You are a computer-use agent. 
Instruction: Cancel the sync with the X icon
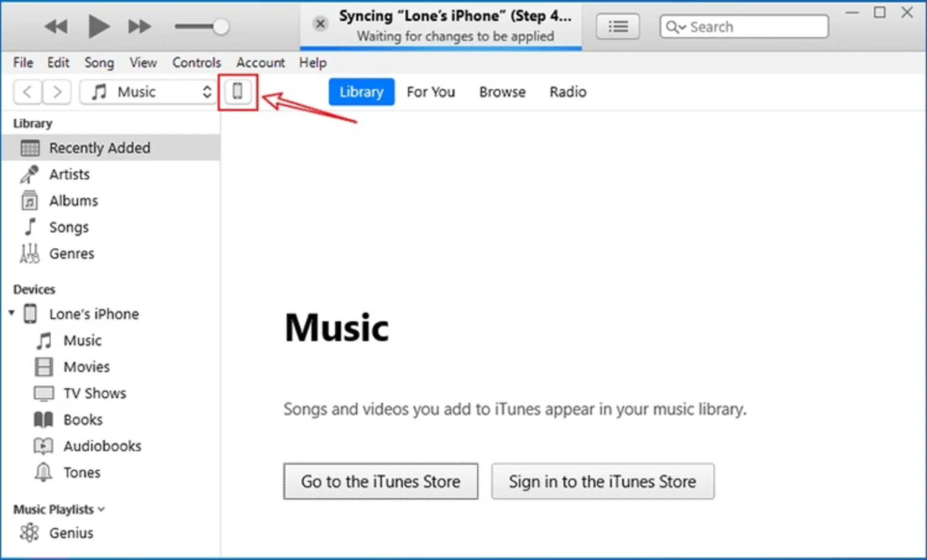(x=320, y=24)
